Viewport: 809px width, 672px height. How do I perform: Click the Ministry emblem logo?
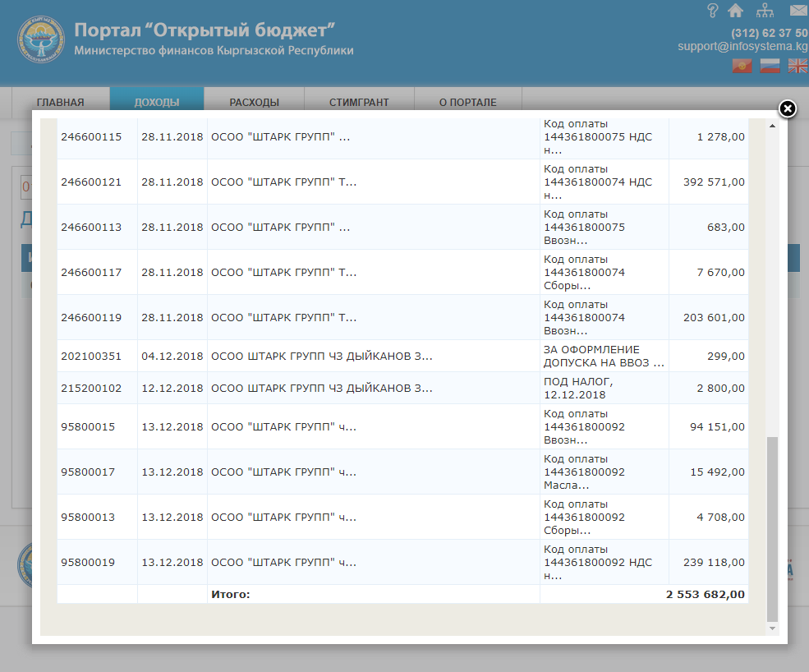(40, 42)
